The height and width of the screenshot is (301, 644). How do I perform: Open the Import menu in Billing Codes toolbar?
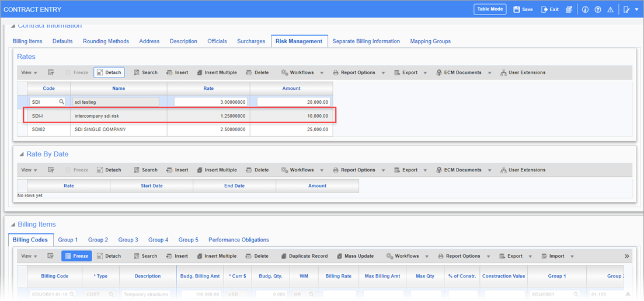coord(558,256)
